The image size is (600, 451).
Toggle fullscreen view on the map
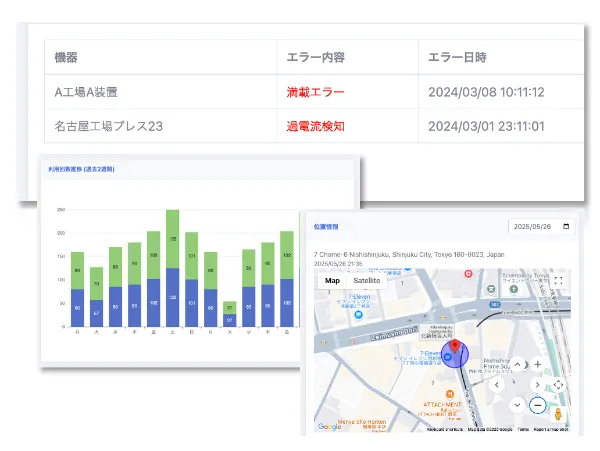pos(558,282)
